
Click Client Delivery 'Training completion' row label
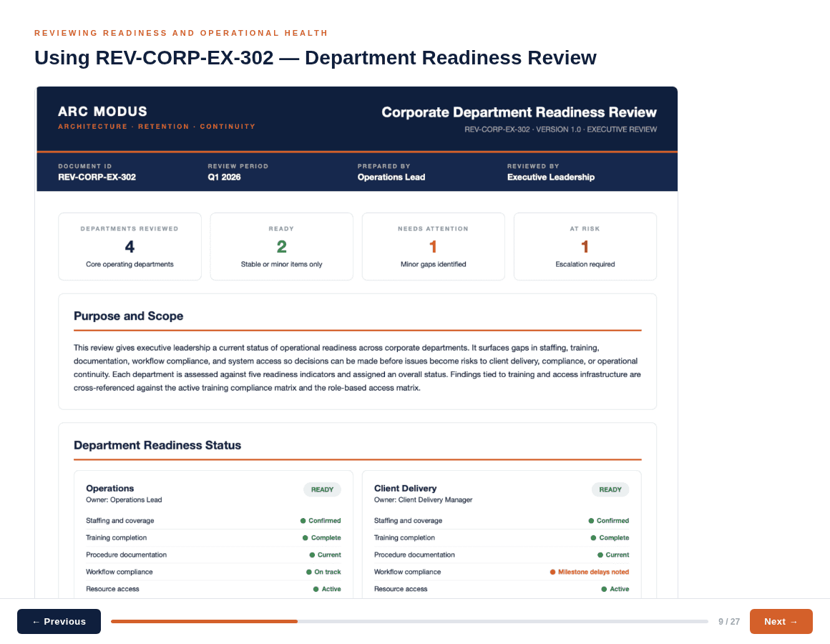(404, 537)
